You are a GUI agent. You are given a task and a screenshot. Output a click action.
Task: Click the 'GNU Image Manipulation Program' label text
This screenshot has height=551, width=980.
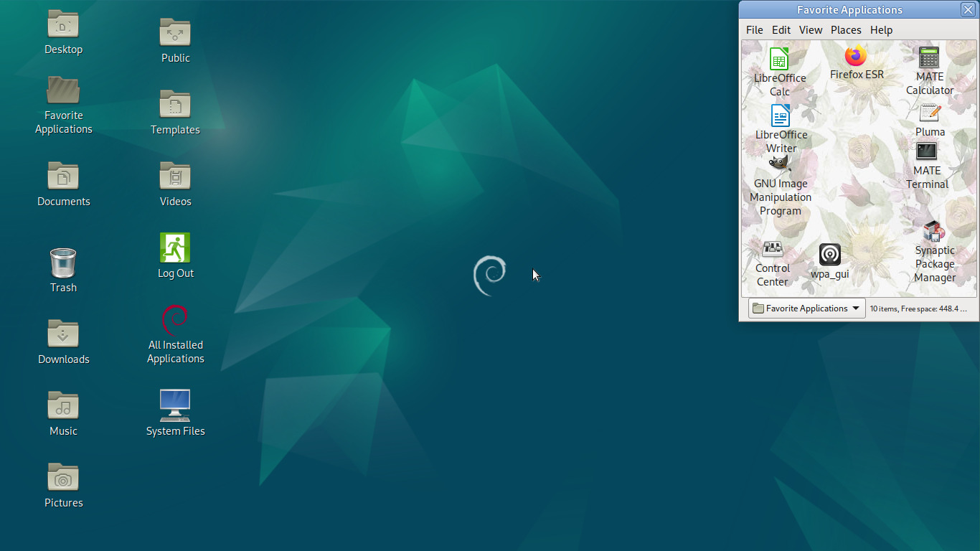point(781,197)
